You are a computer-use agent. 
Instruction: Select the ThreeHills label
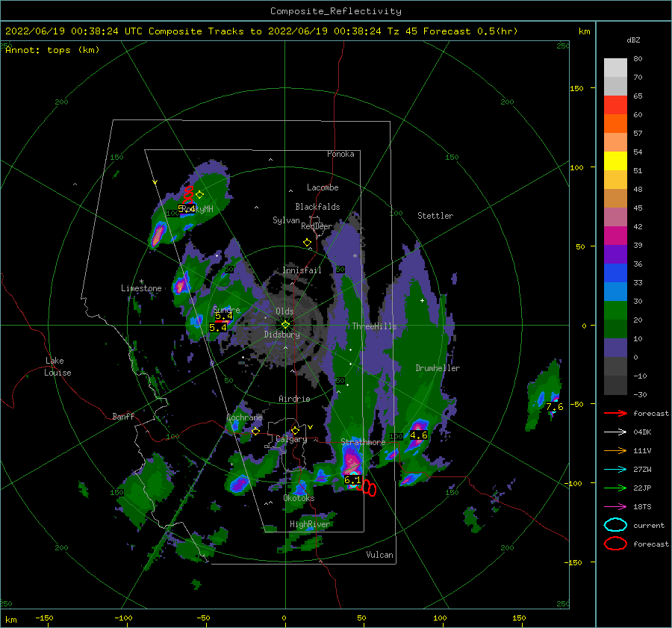pyautogui.click(x=375, y=326)
